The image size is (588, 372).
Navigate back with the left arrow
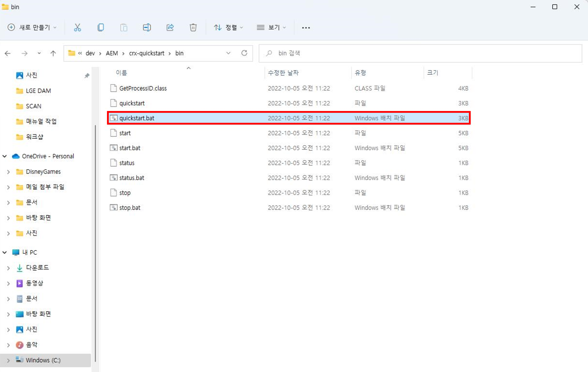7,53
